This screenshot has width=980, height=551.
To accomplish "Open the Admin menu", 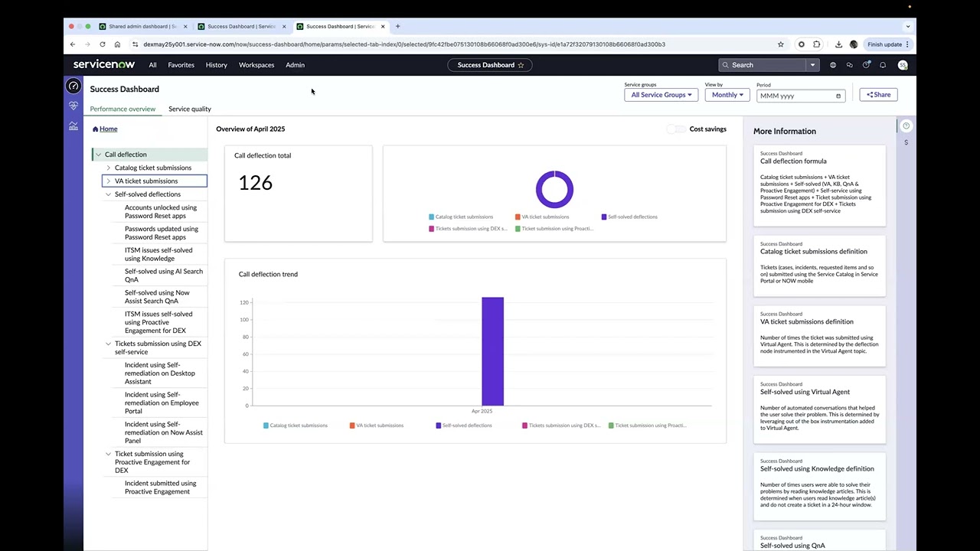I will click(x=295, y=65).
